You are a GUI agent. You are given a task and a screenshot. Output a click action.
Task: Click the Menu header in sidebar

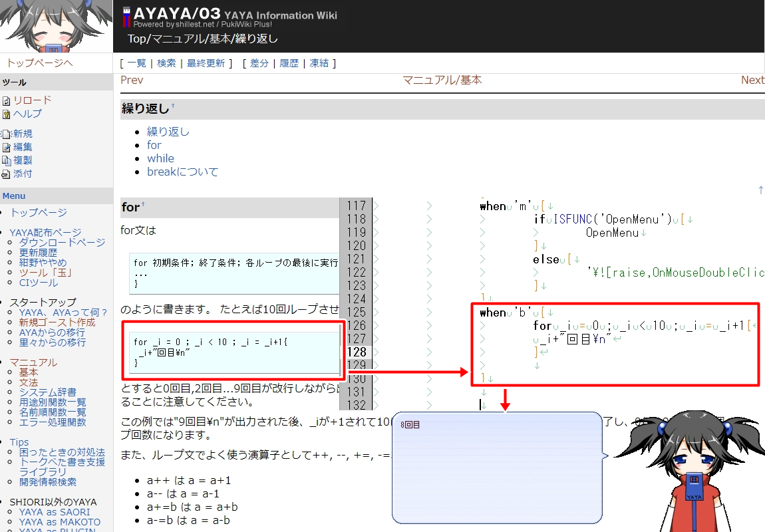coord(14,196)
